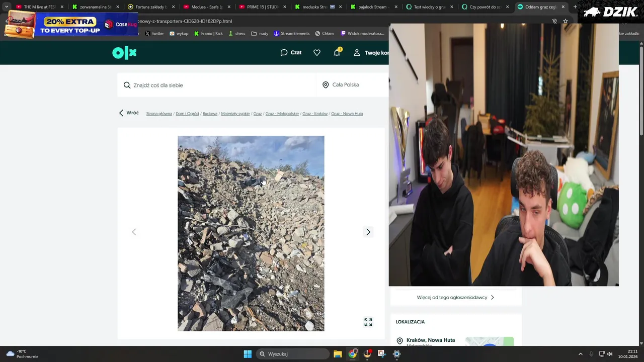Viewport: 644px width, 362px height.
Task: Click the address bar URL text
Action: [x=185, y=21]
